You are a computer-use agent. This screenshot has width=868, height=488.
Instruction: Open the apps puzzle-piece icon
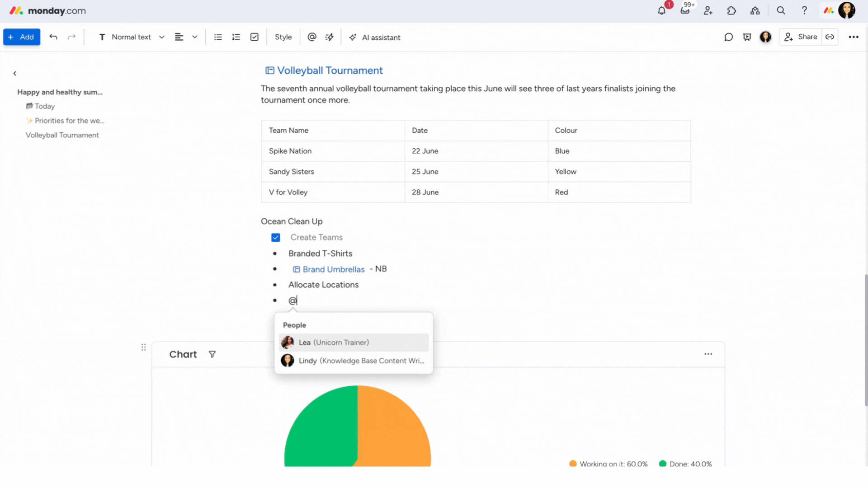point(731,11)
